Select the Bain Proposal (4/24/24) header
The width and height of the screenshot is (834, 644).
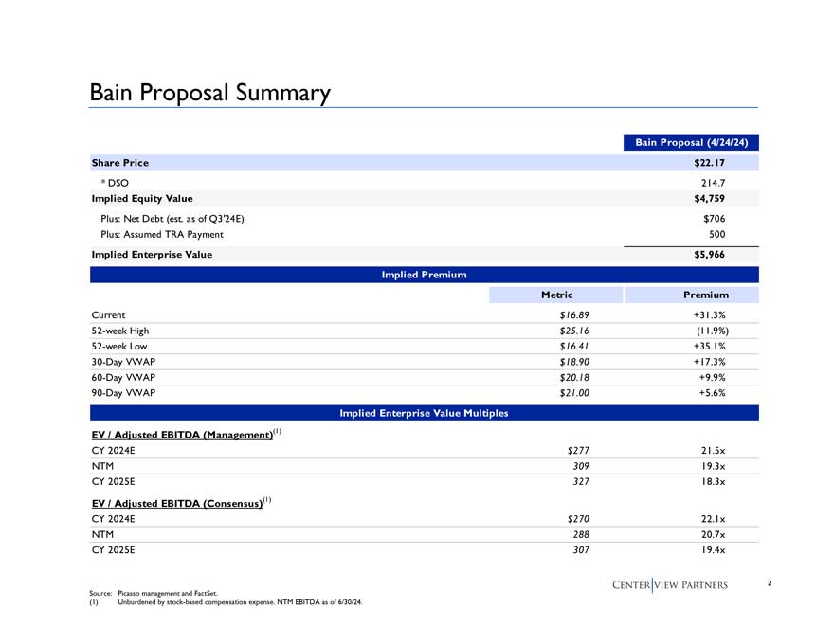tap(692, 142)
